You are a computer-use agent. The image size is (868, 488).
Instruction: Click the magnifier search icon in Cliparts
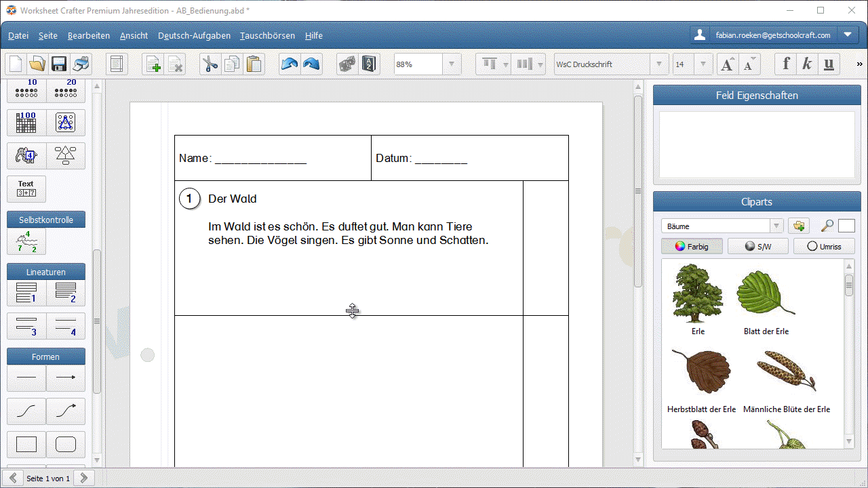827,226
